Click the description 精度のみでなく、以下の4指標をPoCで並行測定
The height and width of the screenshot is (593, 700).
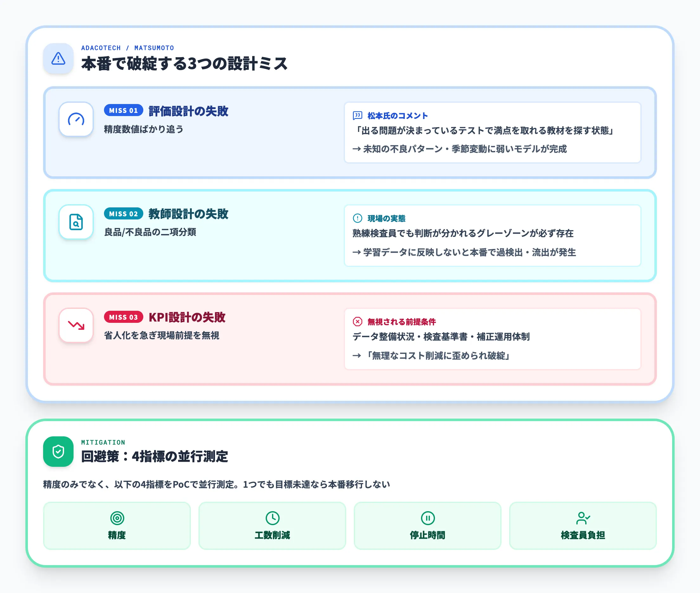[x=217, y=485]
